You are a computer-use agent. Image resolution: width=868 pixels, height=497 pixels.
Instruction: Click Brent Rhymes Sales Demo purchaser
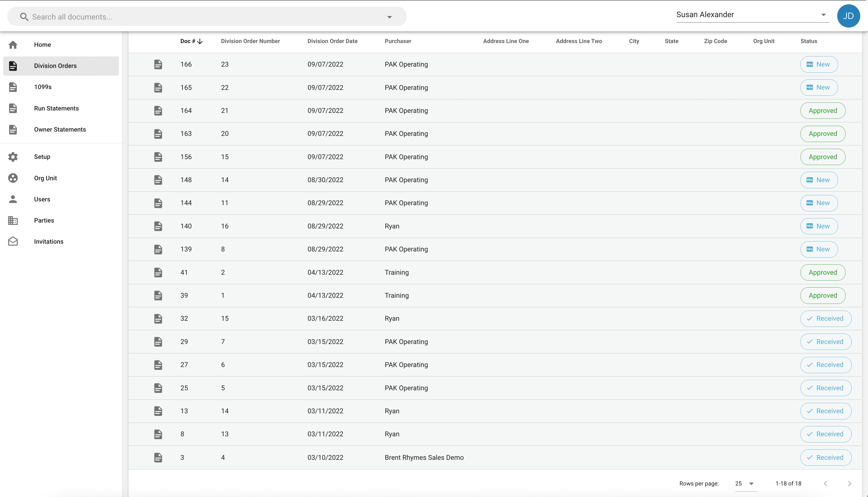coord(424,457)
